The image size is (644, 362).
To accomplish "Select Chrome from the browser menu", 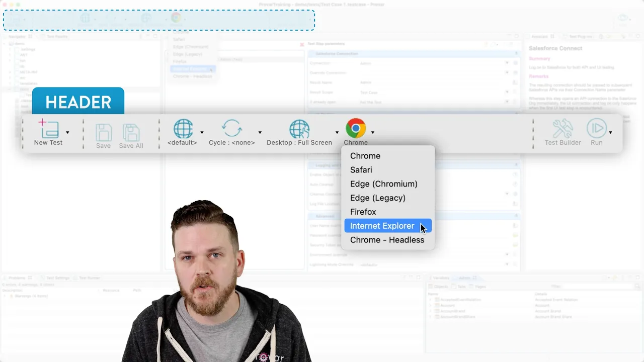I will point(388,156).
